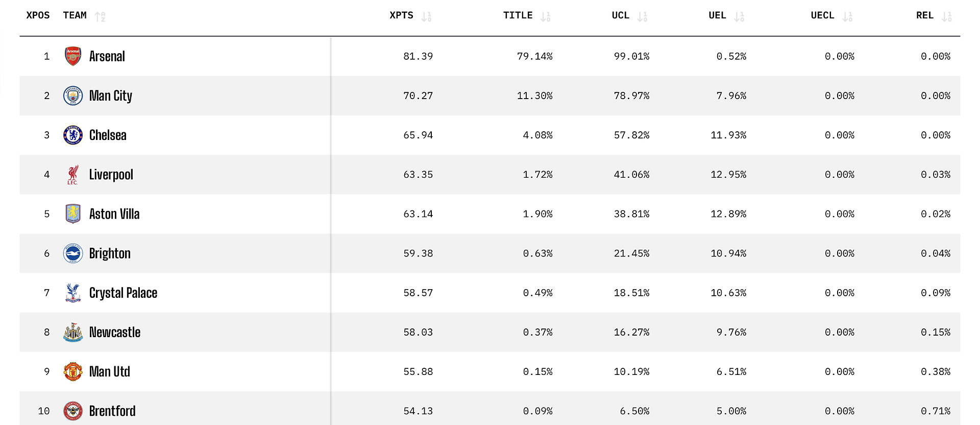This screenshot has width=980, height=425.
Task: Click the Aston Villa club crest
Action: 73,214
